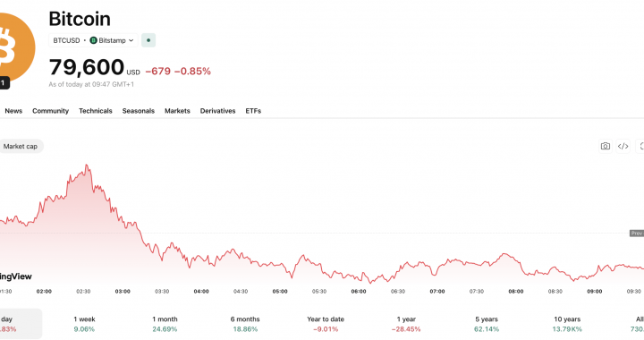Select the 1 week range
Image resolution: width=644 pixels, height=340 pixels.
(84, 324)
